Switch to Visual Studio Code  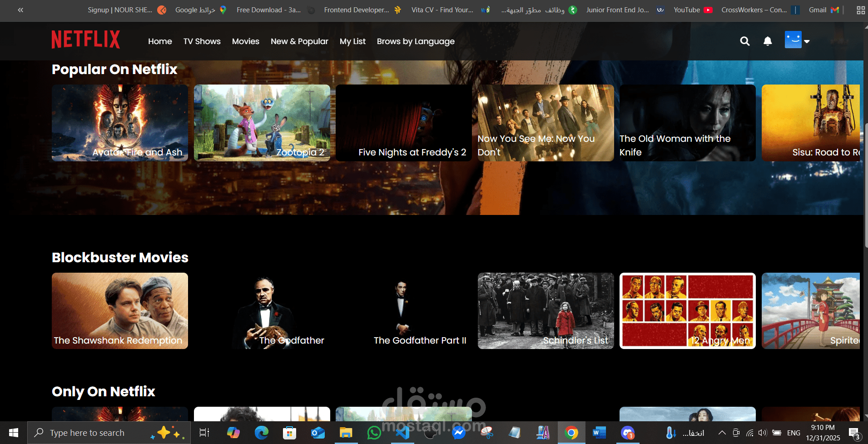[x=402, y=433]
